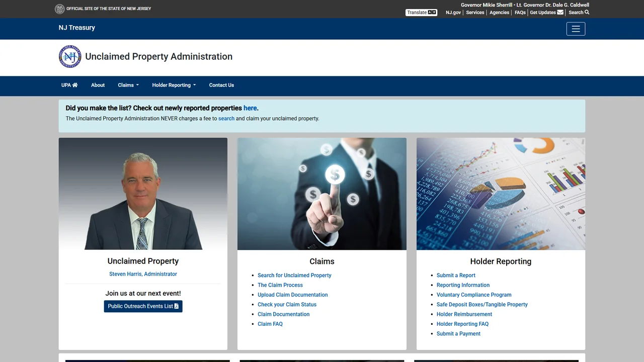Open The Claim Process link
This screenshot has width=644, height=362.
(280, 285)
